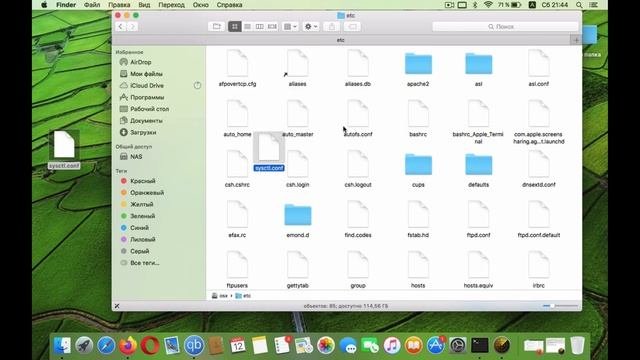Click the edit tags toolbar button
This screenshot has width=640, height=360.
352,27
